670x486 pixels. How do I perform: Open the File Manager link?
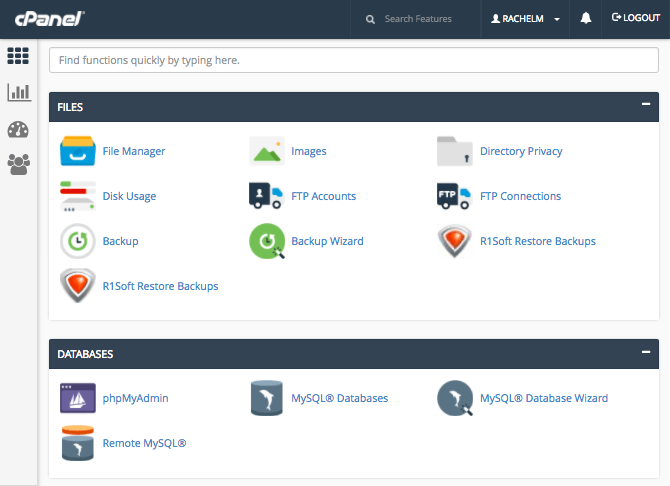click(x=134, y=151)
